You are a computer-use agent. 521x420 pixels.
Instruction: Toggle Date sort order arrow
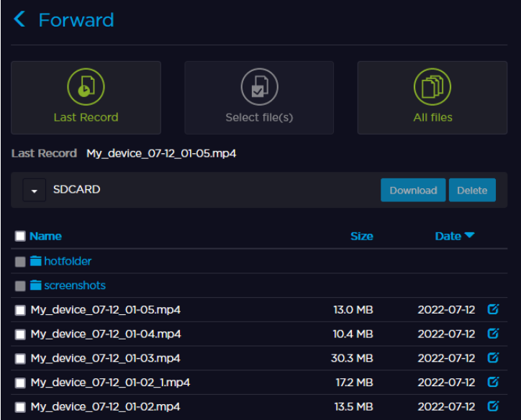(469, 236)
